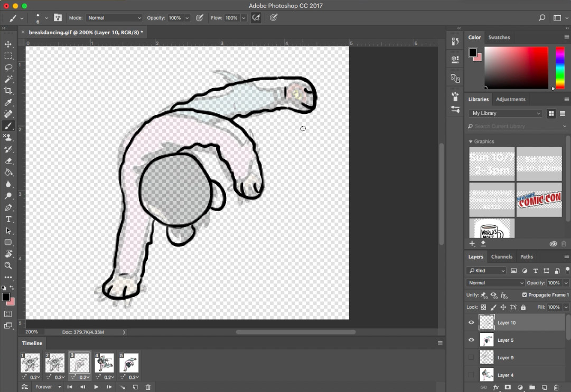This screenshot has width=571, height=392.
Task: Activate the Type tool
Action: pos(8,219)
